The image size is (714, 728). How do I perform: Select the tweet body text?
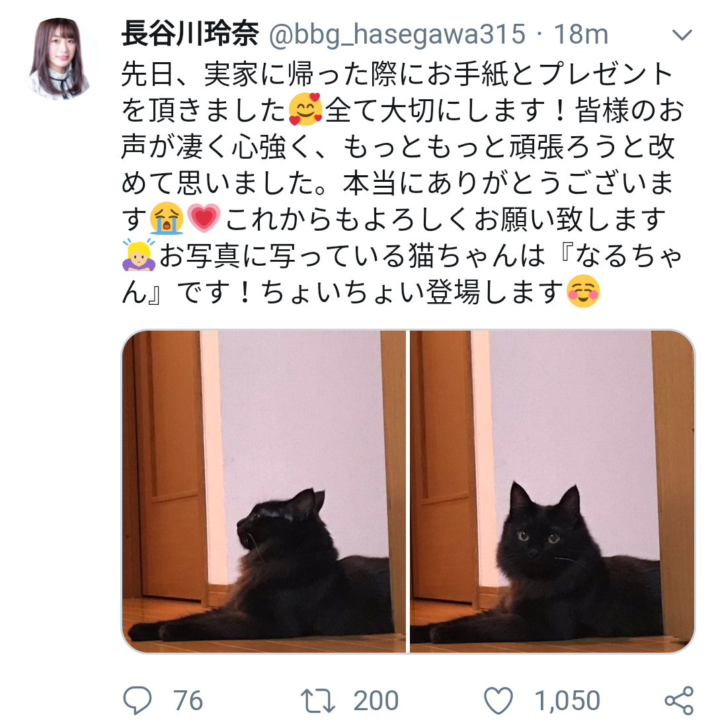[402, 183]
